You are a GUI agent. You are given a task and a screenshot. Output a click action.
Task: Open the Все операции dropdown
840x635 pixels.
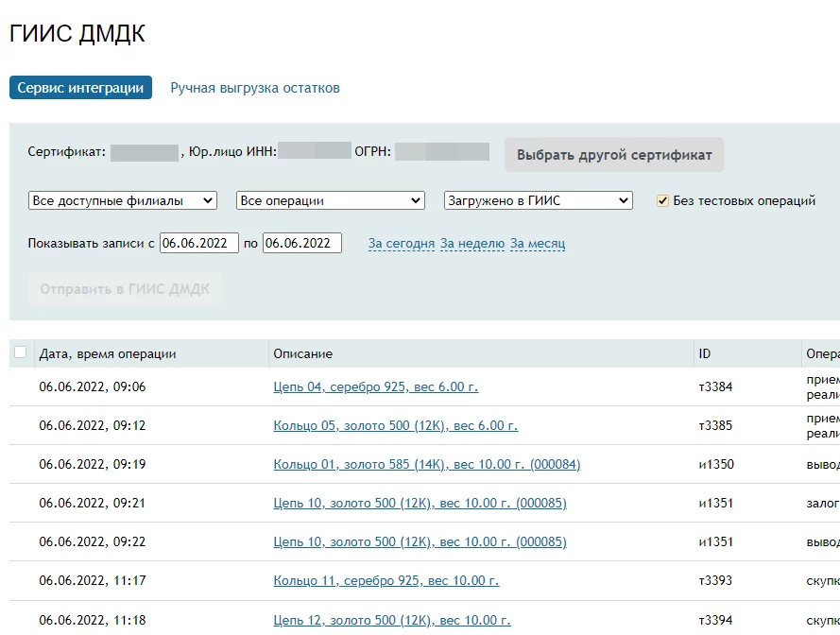pyautogui.click(x=331, y=200)
